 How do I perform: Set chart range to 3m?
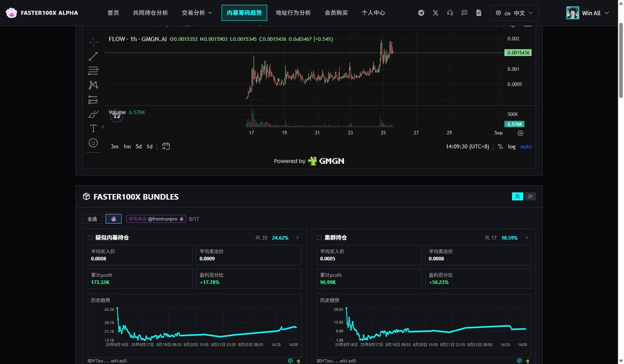114,147
